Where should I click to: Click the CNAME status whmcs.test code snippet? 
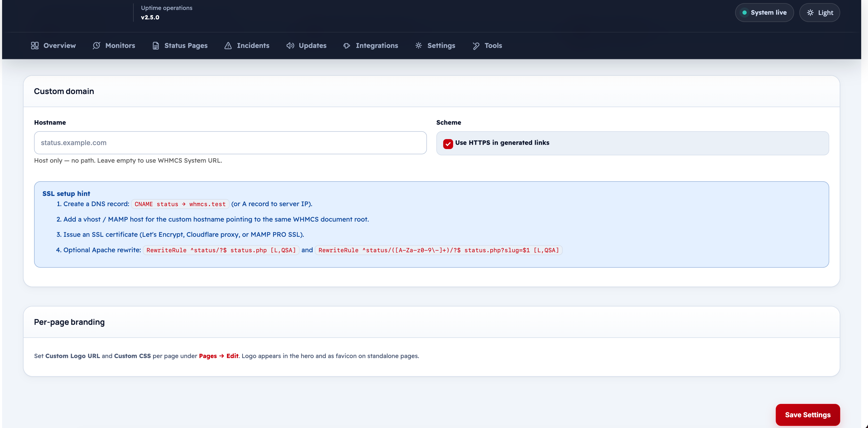click(x=180, y=204)
